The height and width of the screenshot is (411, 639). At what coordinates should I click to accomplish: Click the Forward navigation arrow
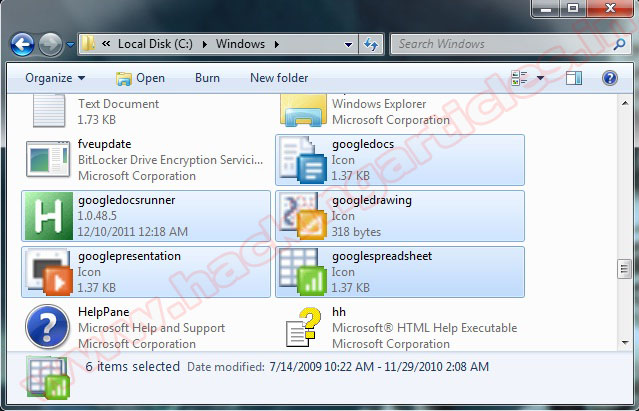tap(50, 44)
